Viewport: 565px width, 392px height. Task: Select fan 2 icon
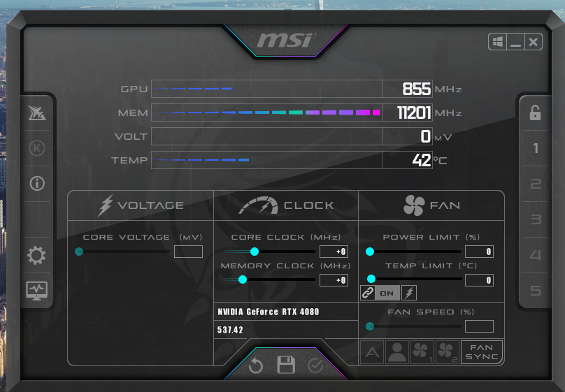[447, 352]
